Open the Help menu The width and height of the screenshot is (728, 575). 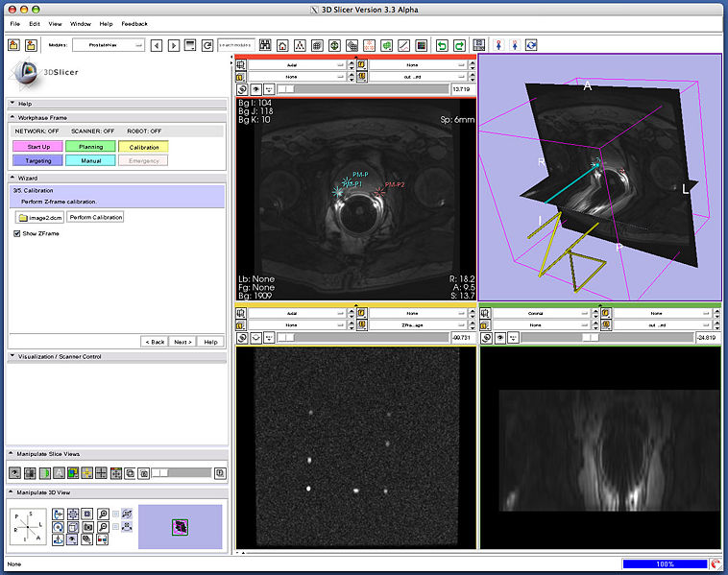tap(106, 24)
